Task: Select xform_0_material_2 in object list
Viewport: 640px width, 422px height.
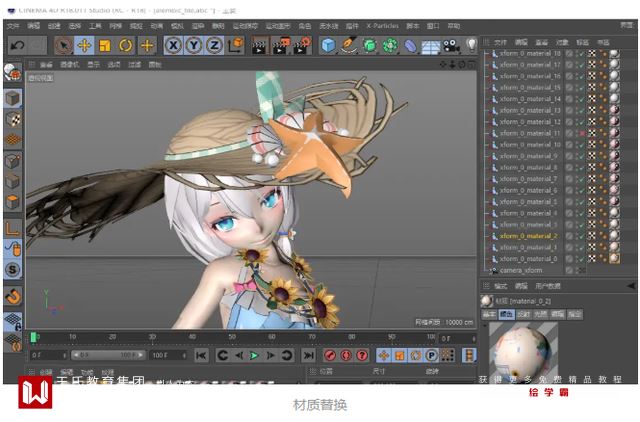Action: pyautogui.click(x=529, y=236)
